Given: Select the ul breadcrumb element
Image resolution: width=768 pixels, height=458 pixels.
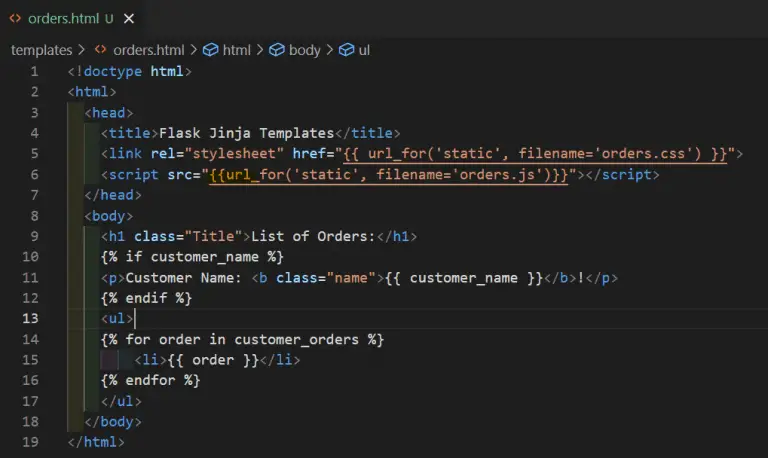Looking at the screenshot, I should click(364, 50).
